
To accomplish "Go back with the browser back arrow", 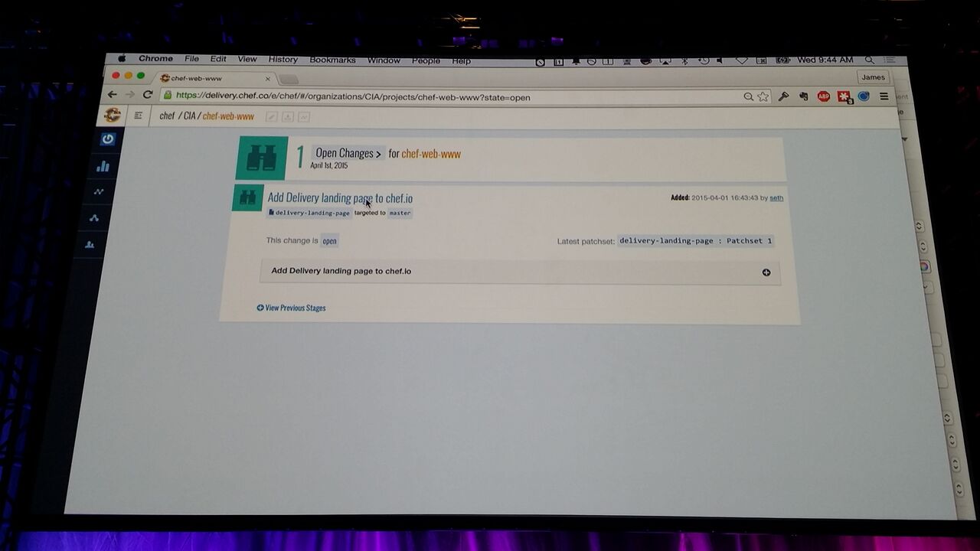I will point(113,94).
